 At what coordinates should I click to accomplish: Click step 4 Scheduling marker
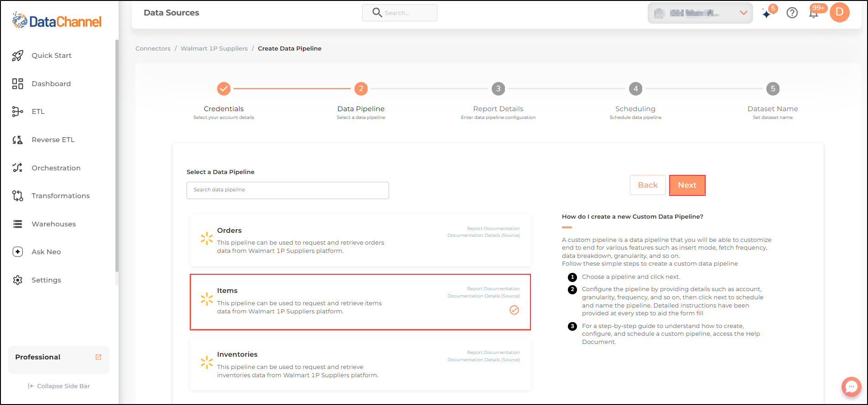point(635,89)
